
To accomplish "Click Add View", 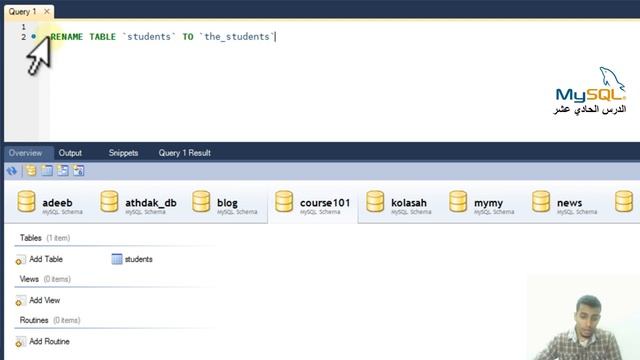I will (38, 300).
